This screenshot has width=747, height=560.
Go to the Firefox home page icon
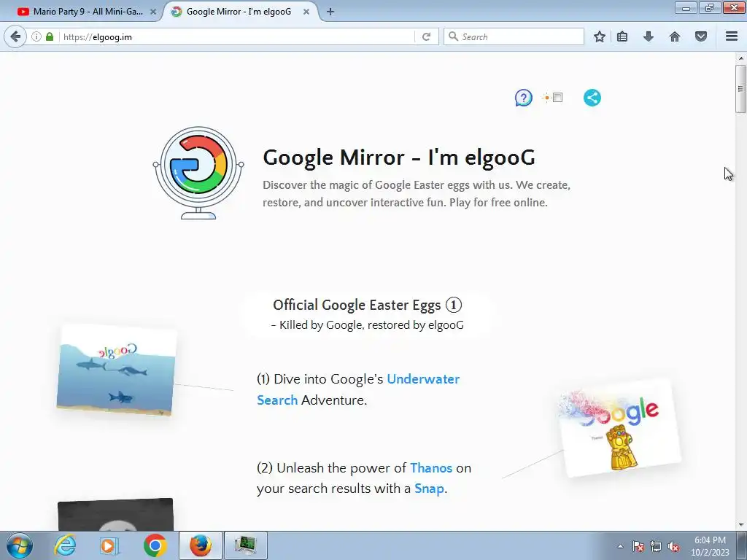point(675,36)
